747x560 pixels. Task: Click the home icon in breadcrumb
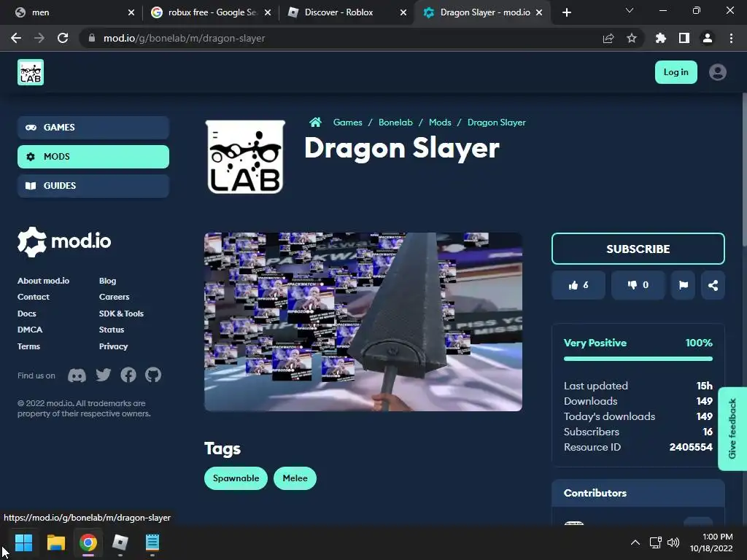coord(315,122)
